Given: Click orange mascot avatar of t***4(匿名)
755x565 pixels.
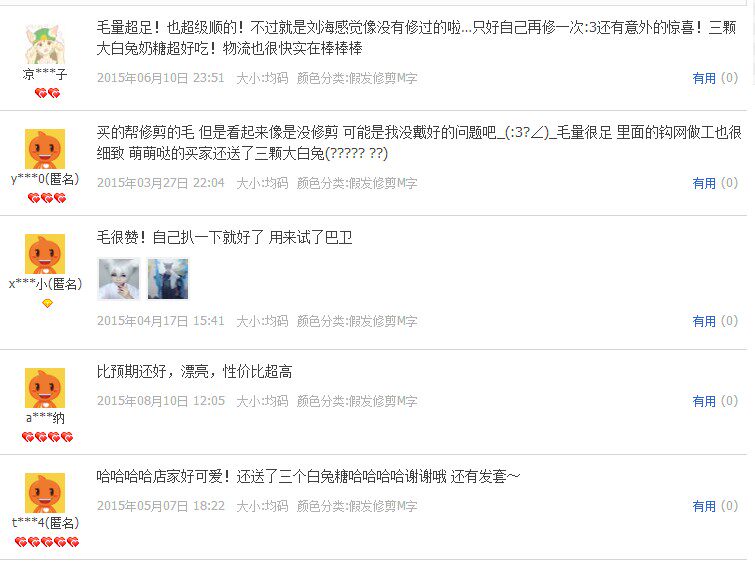Looking at the screenshot, I should point(45,493).
